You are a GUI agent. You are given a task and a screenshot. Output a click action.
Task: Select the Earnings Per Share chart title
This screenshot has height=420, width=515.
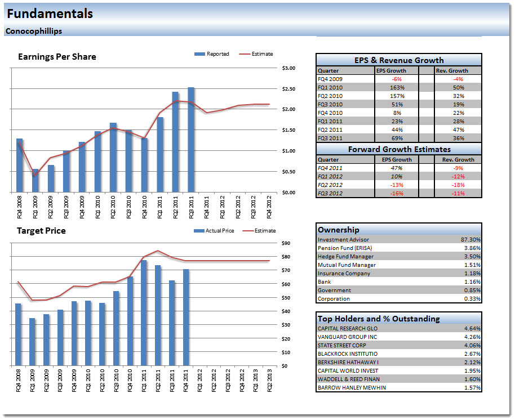(57, 57)
